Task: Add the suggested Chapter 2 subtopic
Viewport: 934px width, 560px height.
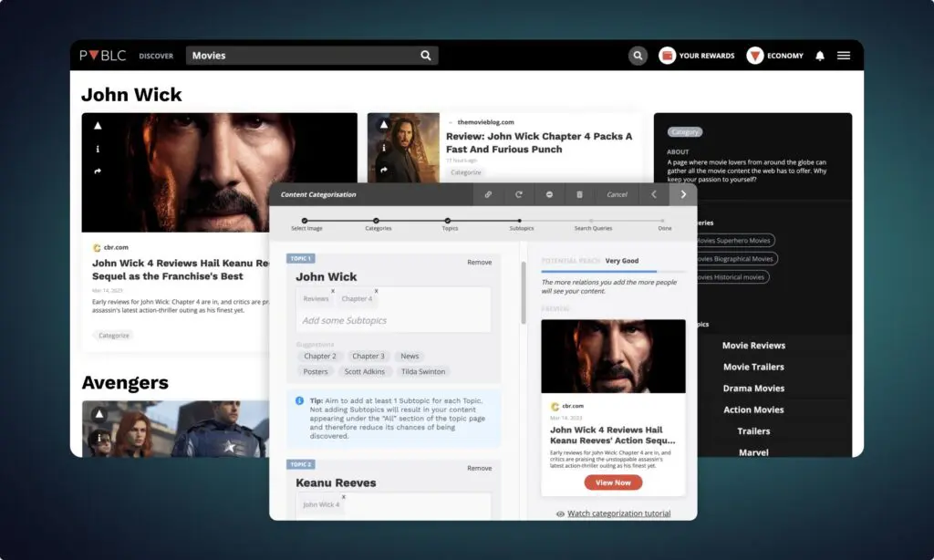Action: click(320, 357)
